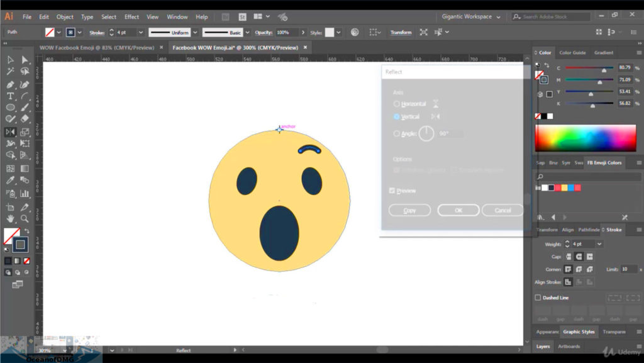Select the Pen tool
644x363 pixels.
[x=10, y=84]
